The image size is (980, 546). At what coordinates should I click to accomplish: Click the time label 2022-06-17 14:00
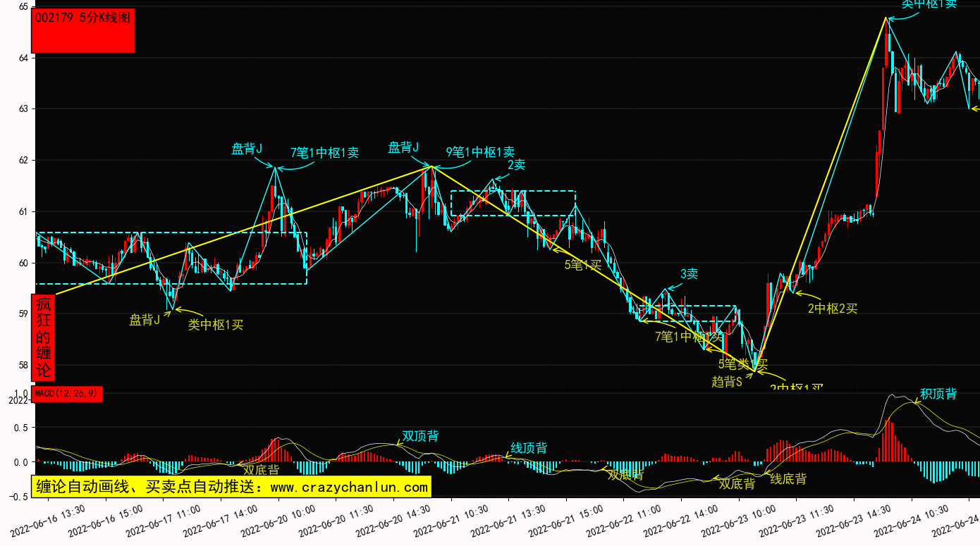point(220,520)
